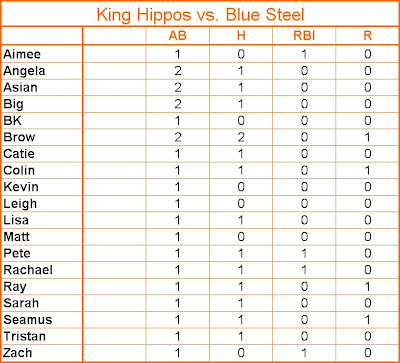Click Big's at-bats value cell
Viewport: 400px width, 363px height.
coord(177,104)
